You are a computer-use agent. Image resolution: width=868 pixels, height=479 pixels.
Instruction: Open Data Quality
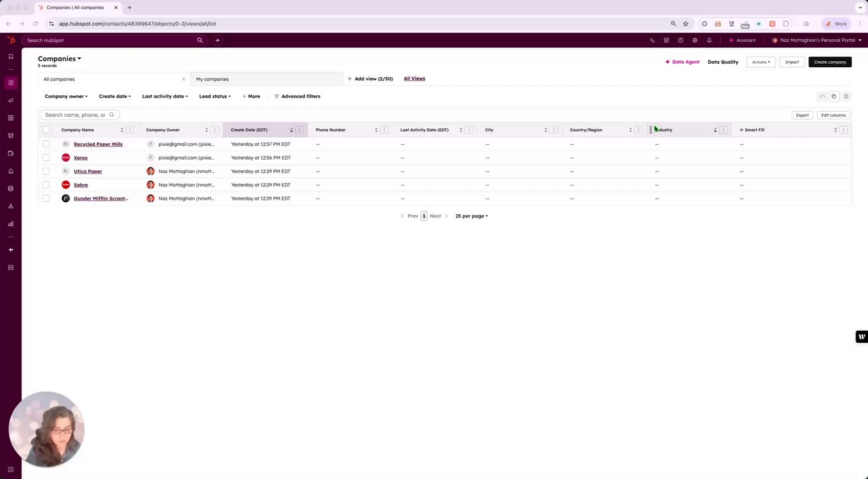coord(723,62)
